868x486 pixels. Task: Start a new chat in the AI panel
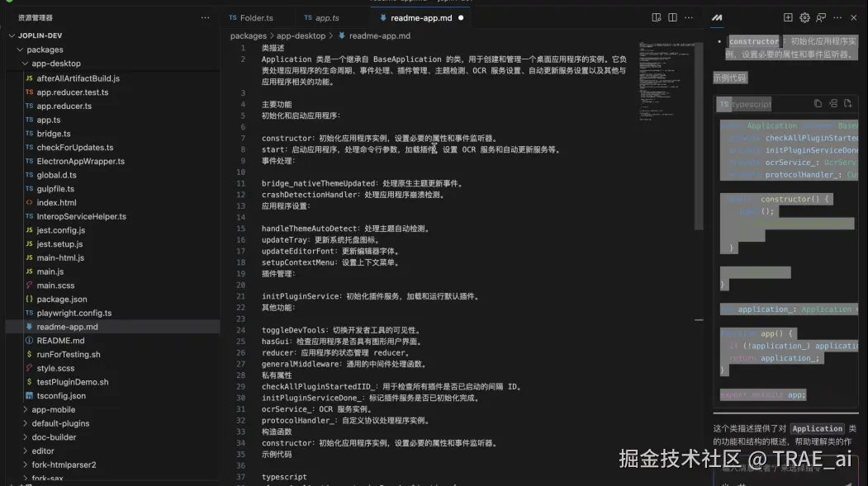(787, 17)
